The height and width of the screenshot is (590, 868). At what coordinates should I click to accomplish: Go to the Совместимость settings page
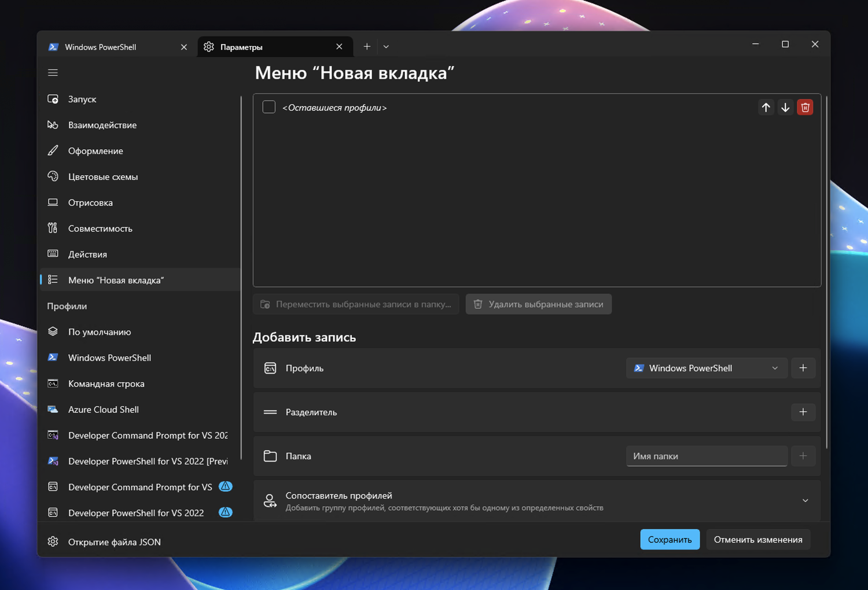click(x=140, y=228)
